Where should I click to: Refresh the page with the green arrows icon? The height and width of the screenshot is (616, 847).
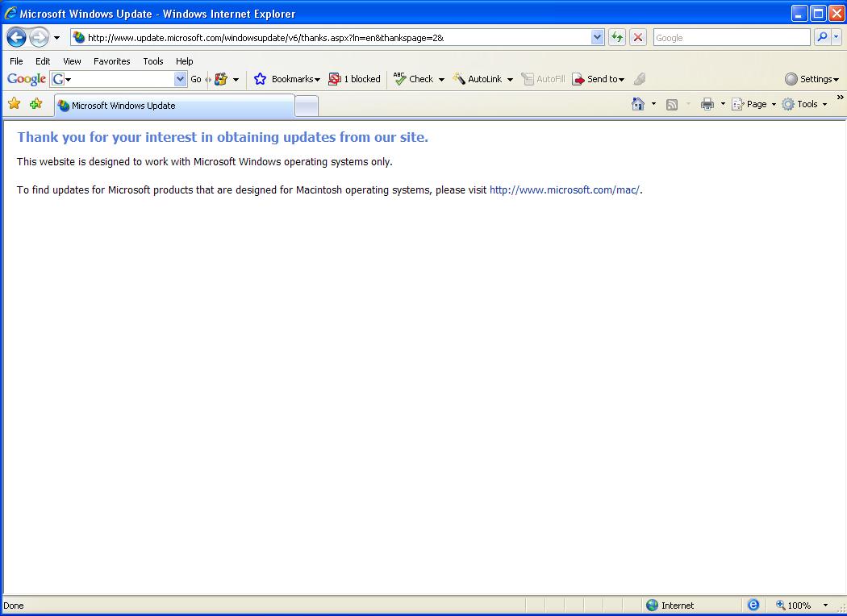[617, 37]
